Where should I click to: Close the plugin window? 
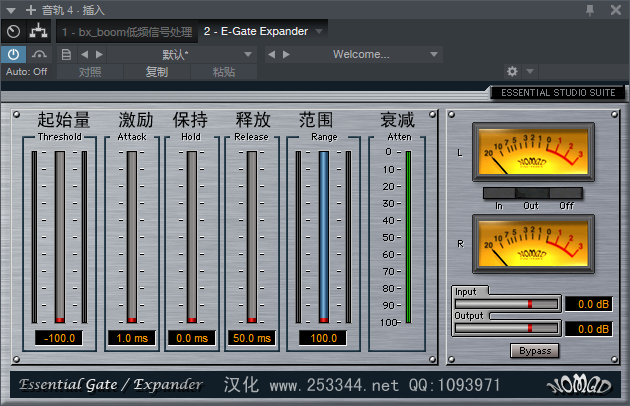pos(616,10)
